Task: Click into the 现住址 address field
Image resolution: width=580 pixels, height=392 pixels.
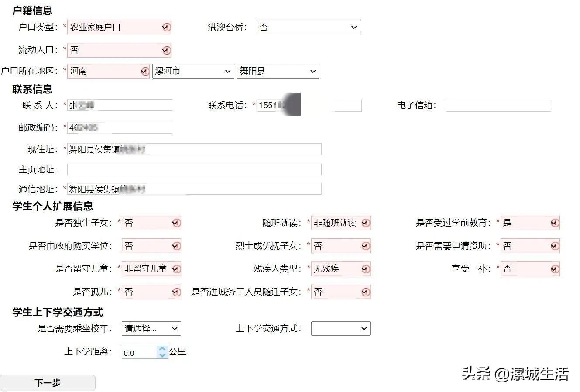Action: [194, 149]
